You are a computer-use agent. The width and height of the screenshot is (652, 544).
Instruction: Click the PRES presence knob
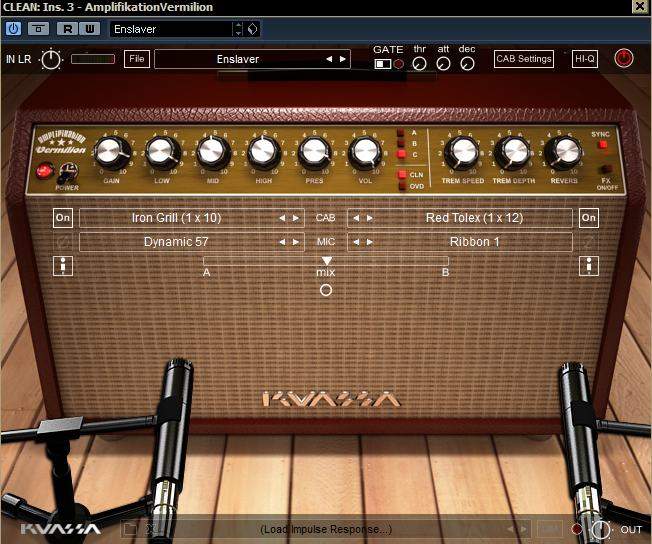[314, 152]
